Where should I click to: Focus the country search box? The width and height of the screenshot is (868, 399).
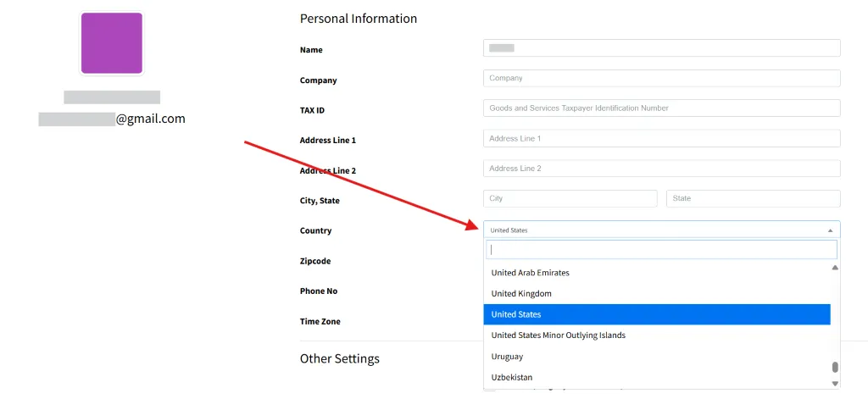pyautogui.click(x=661, y=250)
